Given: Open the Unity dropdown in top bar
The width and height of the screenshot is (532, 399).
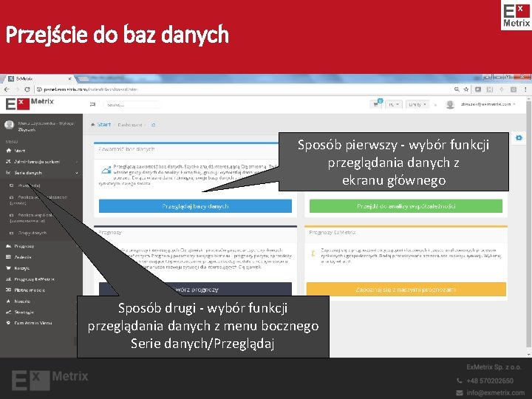Looking at the screenshot, I should (x=417, y=104).
